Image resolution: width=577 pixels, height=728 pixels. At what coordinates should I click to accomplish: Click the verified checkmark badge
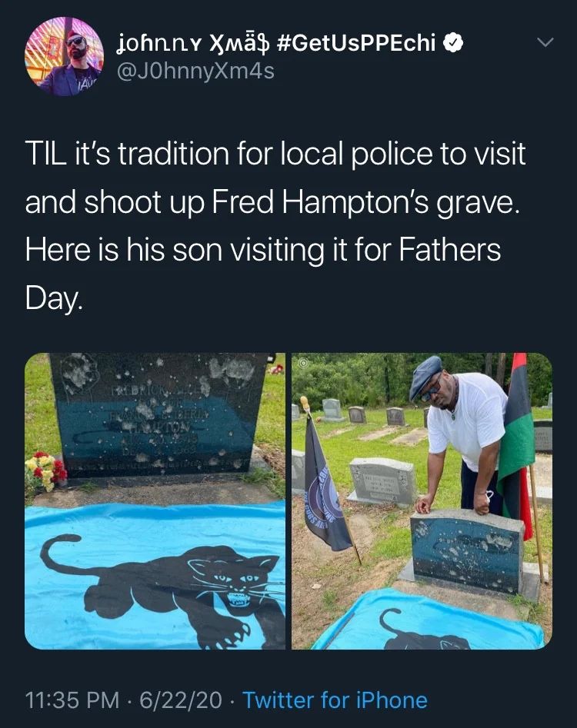[x=452, y=43]
